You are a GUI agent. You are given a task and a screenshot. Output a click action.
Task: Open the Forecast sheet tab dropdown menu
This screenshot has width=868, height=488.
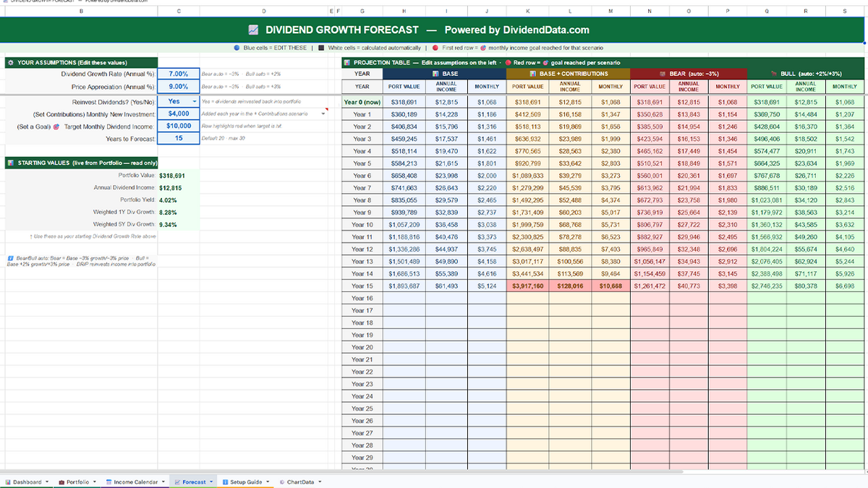pos(210,481)
